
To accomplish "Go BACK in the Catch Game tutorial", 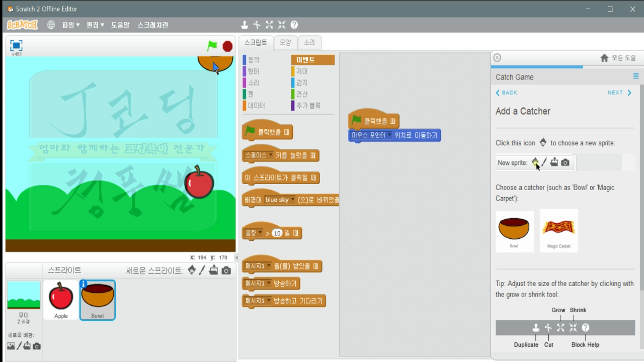I will click(x=506, y=93).
